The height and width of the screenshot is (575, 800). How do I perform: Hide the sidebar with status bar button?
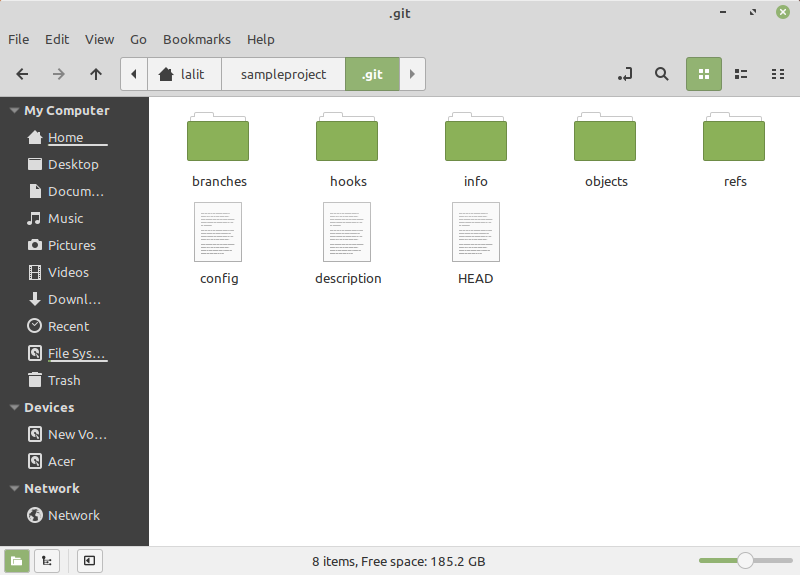tap(90, 561)
